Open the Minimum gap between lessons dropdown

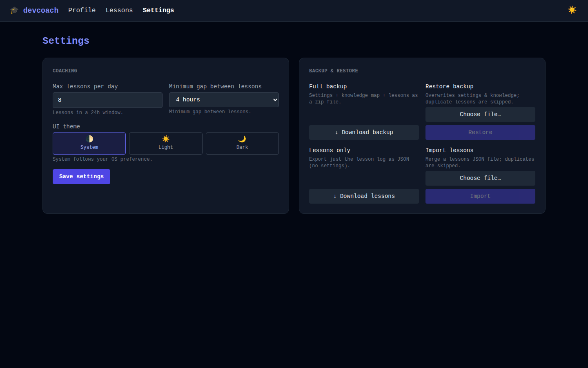[224, 99]
